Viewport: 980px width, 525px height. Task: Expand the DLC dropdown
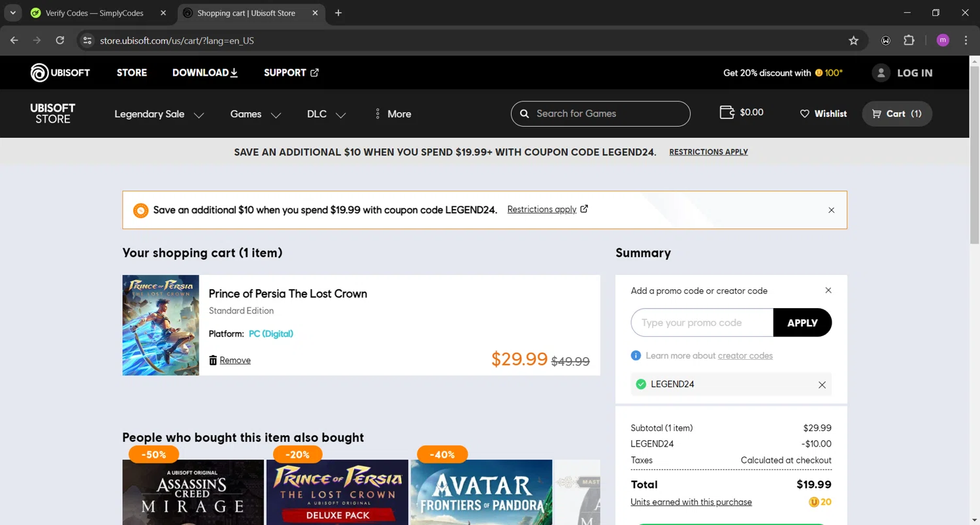click(326, 114)
